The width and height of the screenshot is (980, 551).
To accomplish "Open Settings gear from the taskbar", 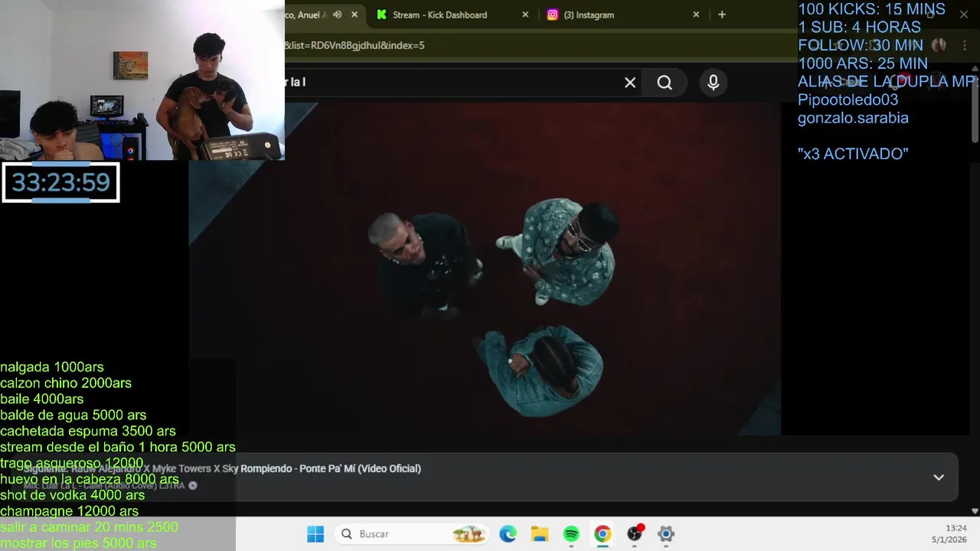I will (666, 534).
